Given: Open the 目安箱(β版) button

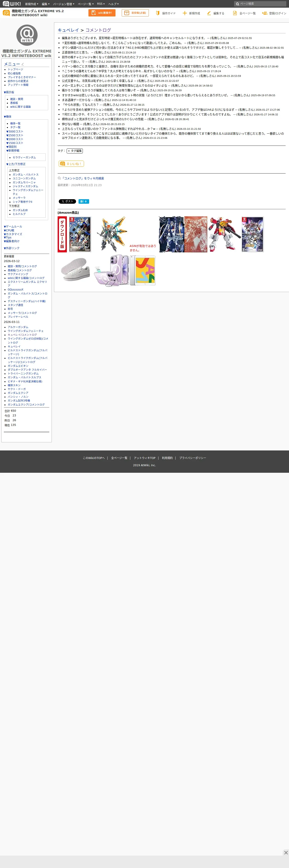Looking at the screenshot, I should 135,13.
